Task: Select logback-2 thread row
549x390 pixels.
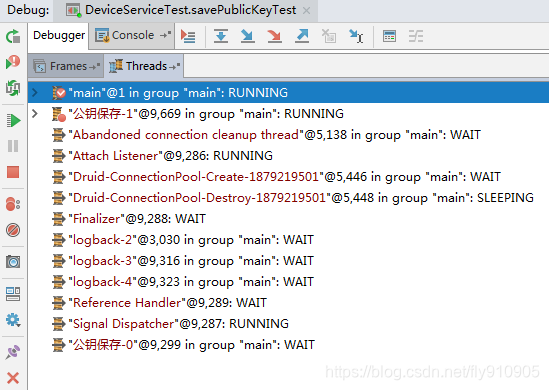Action: click(x=289, y=240)
